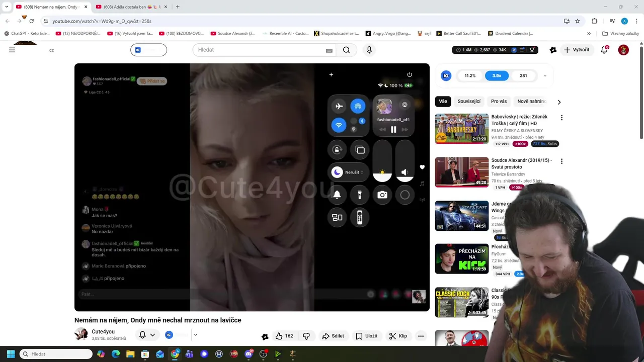Select the Pro vás filter chip
Viewport: 644px width, 362px height.
click(x=499, y=102)
